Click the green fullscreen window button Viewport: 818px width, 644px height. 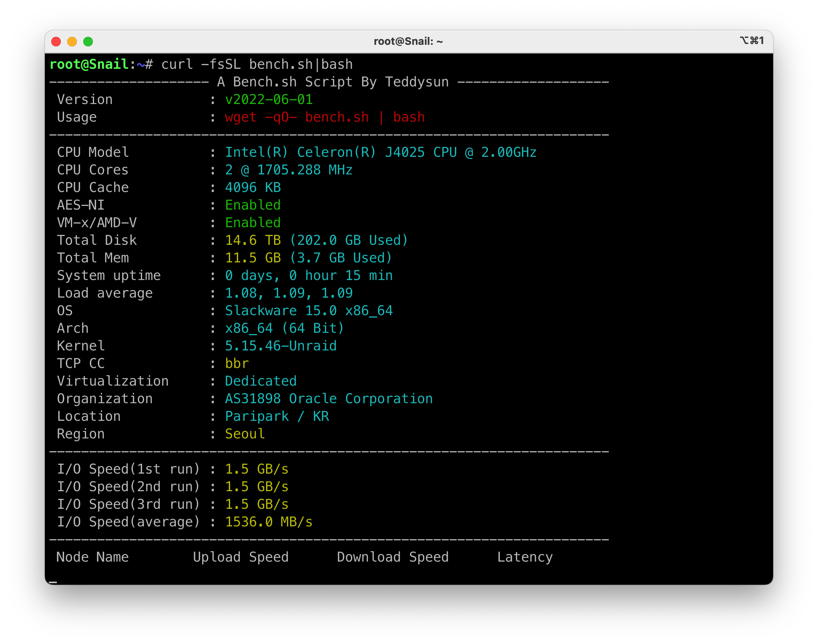click(88, 42)
